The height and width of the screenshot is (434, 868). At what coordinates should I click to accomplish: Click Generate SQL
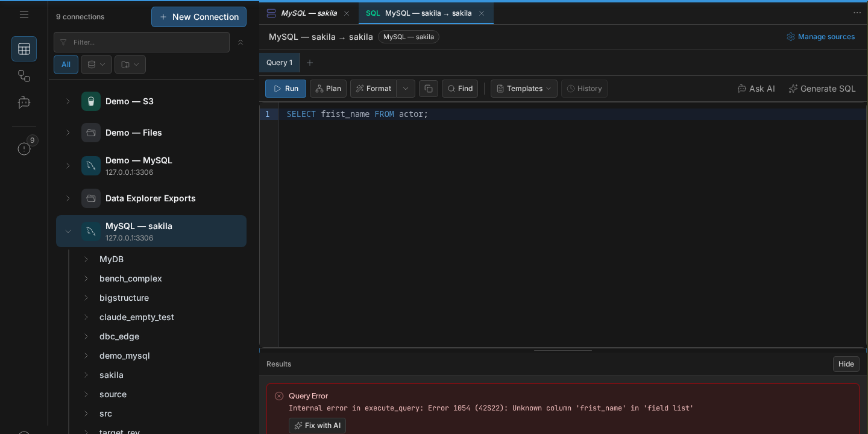pyautogui.click(x=822, y=89)
